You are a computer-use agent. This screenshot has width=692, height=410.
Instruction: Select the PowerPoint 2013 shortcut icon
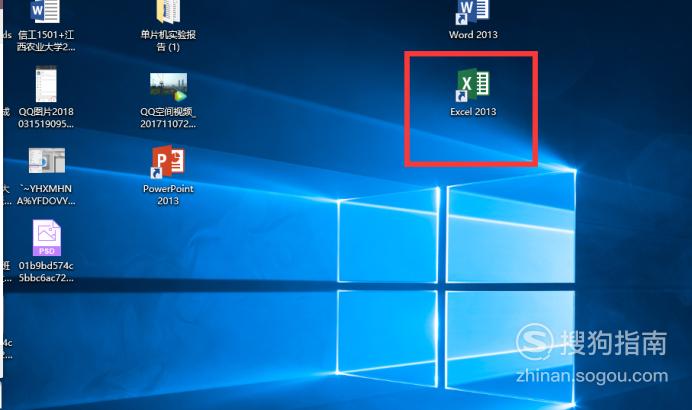(168, 162)
